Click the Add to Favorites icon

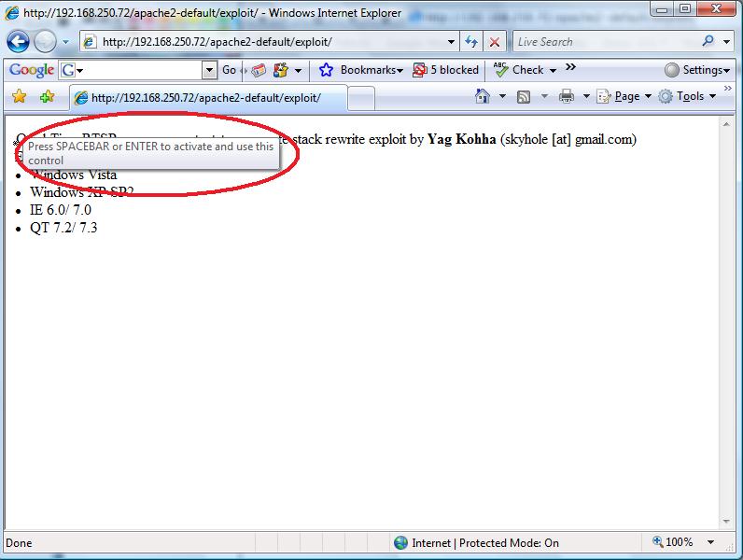[x=47, y=97]
